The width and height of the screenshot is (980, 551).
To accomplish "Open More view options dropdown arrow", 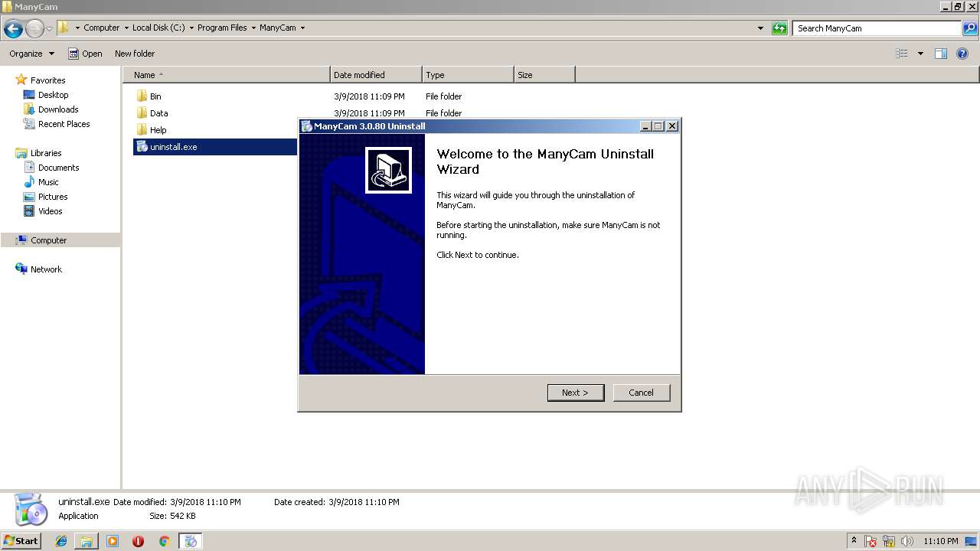I will coord(920,54).
